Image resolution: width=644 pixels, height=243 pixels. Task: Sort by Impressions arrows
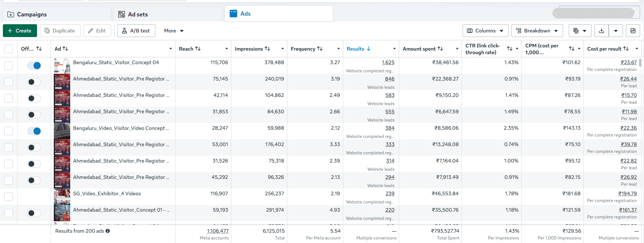[267, 48]
